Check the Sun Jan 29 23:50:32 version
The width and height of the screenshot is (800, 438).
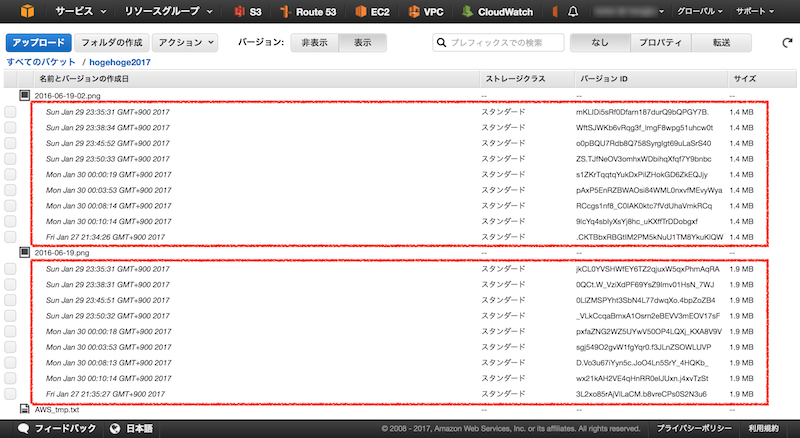click(10, 315)
